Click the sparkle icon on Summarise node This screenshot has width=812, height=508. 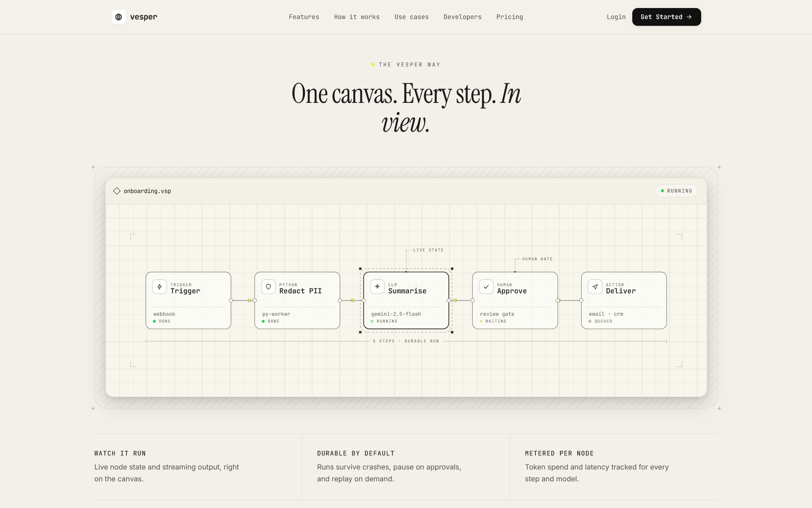click(377, 287)
